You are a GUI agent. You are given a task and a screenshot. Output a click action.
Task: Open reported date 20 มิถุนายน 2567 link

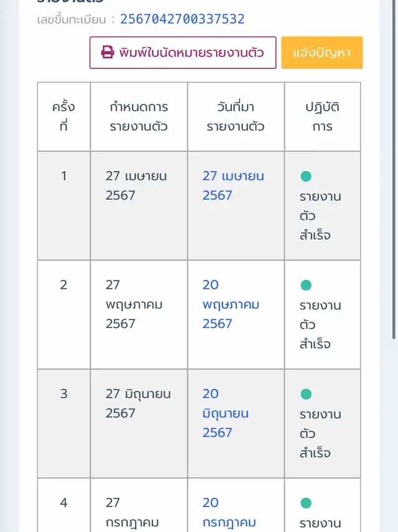pos(226,413)
